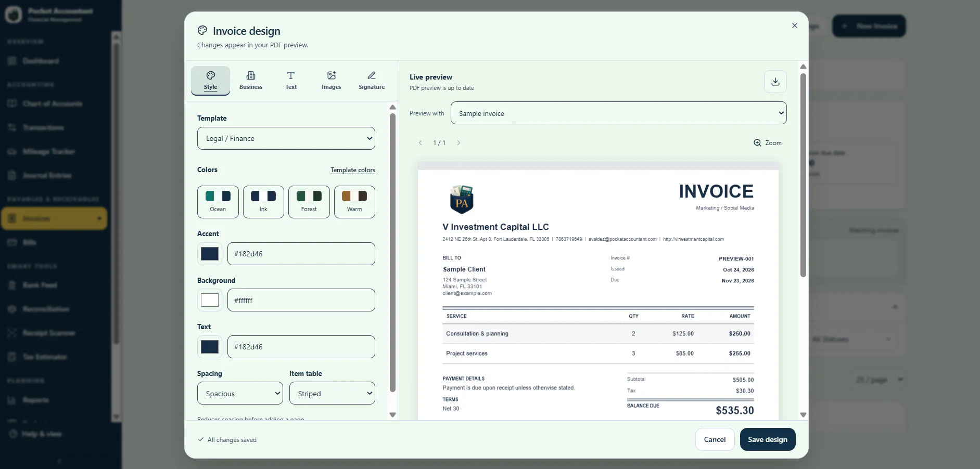Click New Invoice in the background page
The height and width of the screenshot is (469, 980).
[869, 26]
